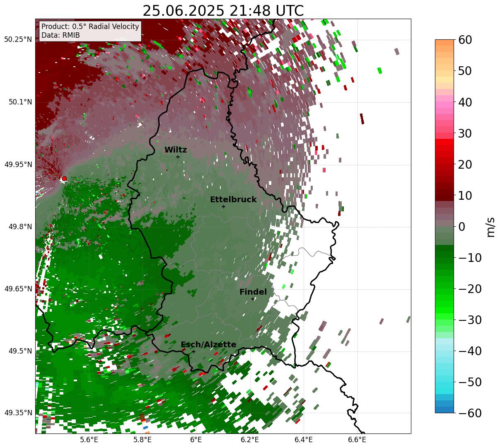Click the colorbar 0 tick label
500x448 pixels.
click(x=462, y=227)
